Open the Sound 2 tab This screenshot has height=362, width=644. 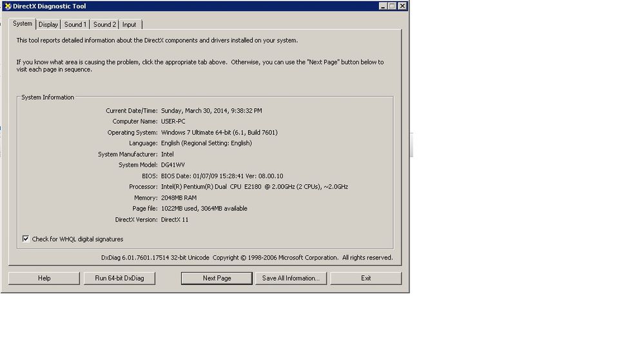coord(104,24)
